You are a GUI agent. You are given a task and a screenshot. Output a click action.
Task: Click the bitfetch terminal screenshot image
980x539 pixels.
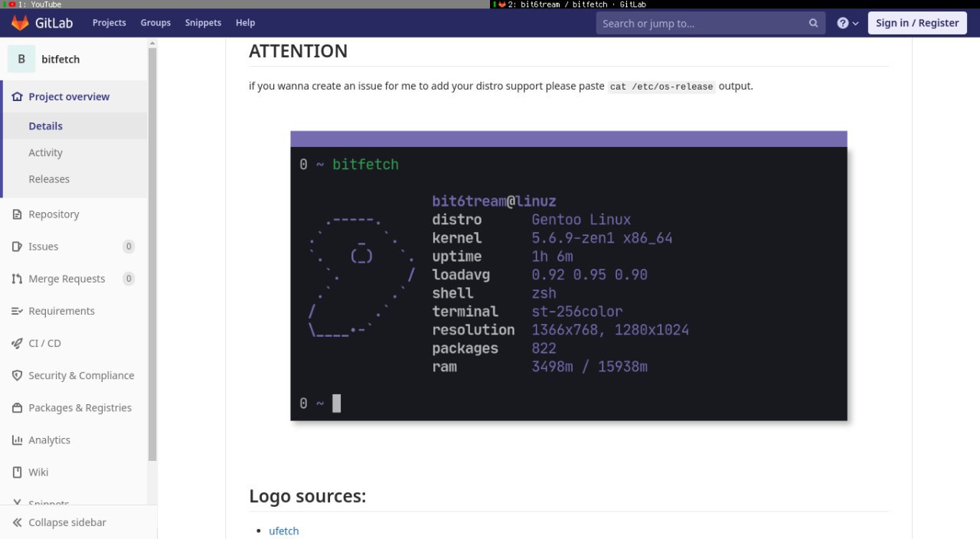(x=569, y=276)
